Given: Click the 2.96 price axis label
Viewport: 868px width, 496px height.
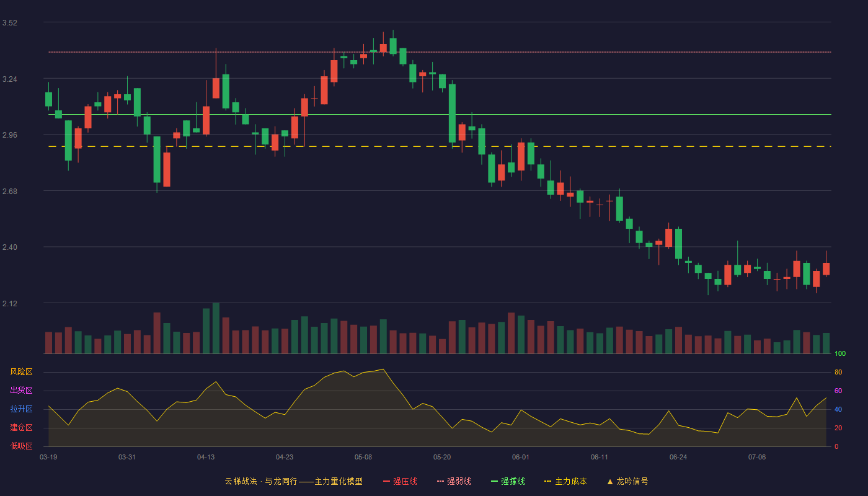Looking at the screenshot, I should click(10, 135).
